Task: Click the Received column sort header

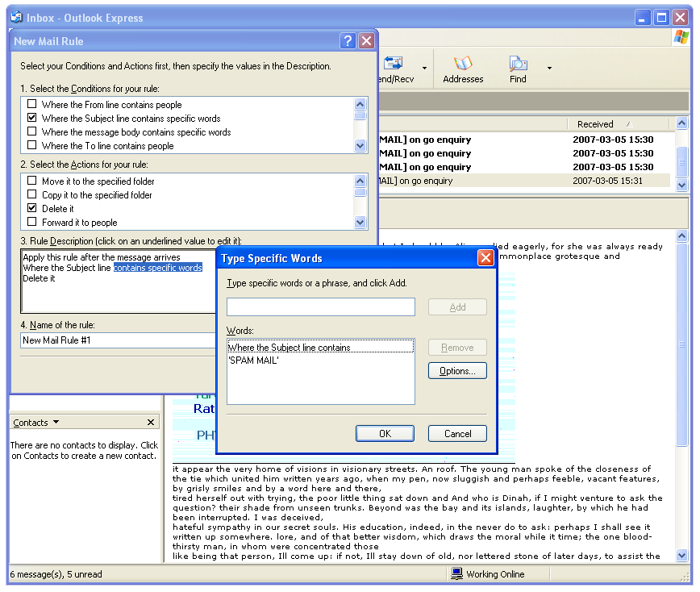Action: coord(618,123)
